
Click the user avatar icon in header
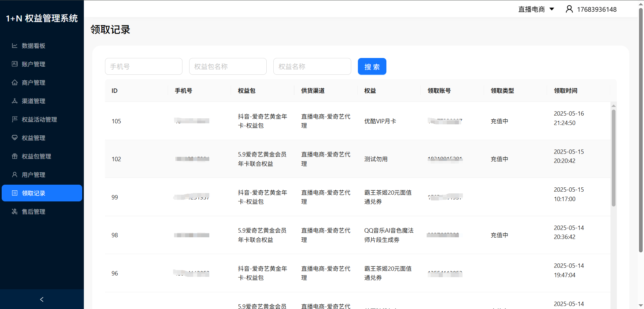569,9
